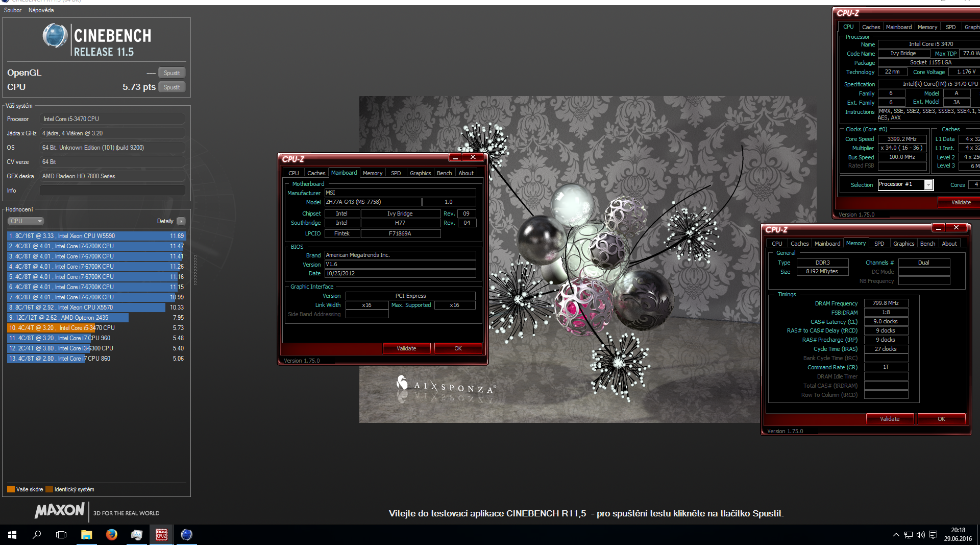Open File Explorer from the taskbar
Viewport: 980px width, 545px height.
(x=86, y=535)
